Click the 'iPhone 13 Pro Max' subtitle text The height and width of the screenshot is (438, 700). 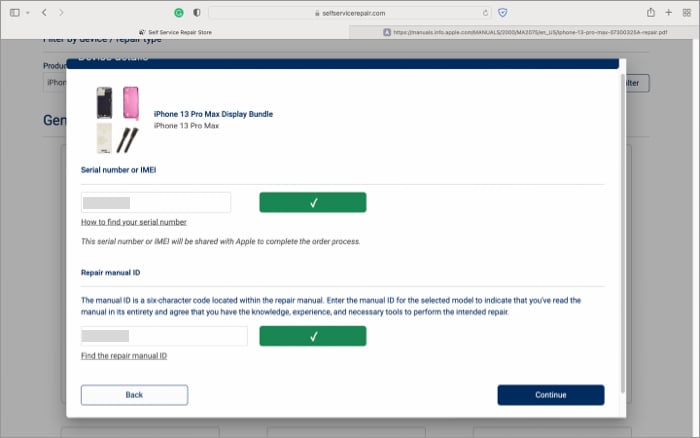pyautogui.click(x=186, y=125)
